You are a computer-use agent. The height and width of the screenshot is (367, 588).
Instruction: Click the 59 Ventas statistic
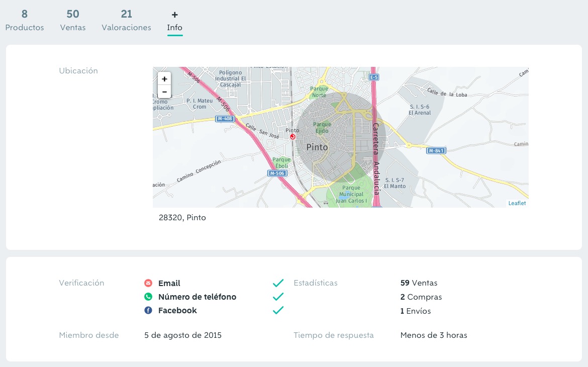(x=419, y=283)
